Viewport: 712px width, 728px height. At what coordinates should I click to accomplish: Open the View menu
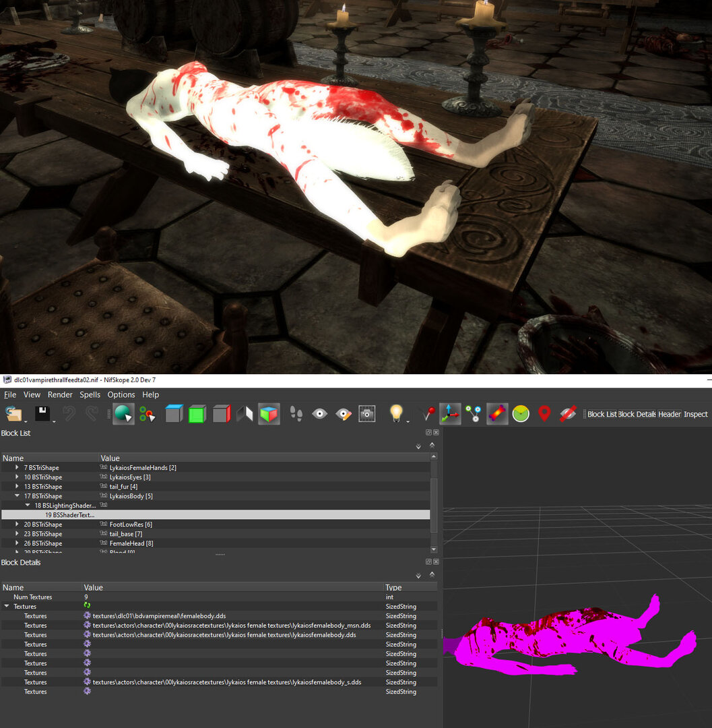tap(32, 394)
